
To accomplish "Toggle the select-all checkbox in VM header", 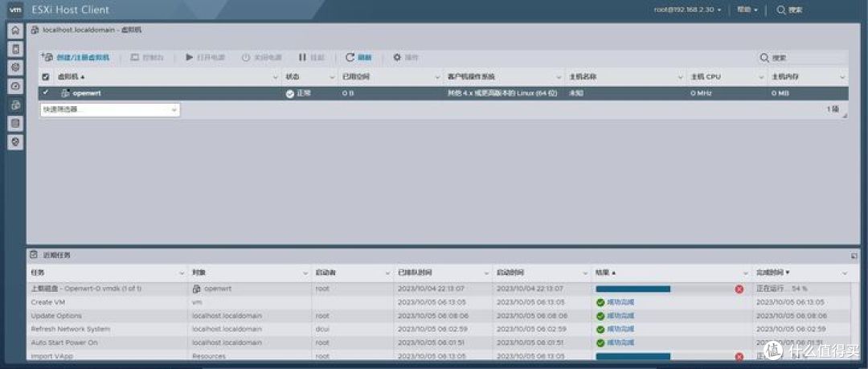I will [x=46, y=77].
